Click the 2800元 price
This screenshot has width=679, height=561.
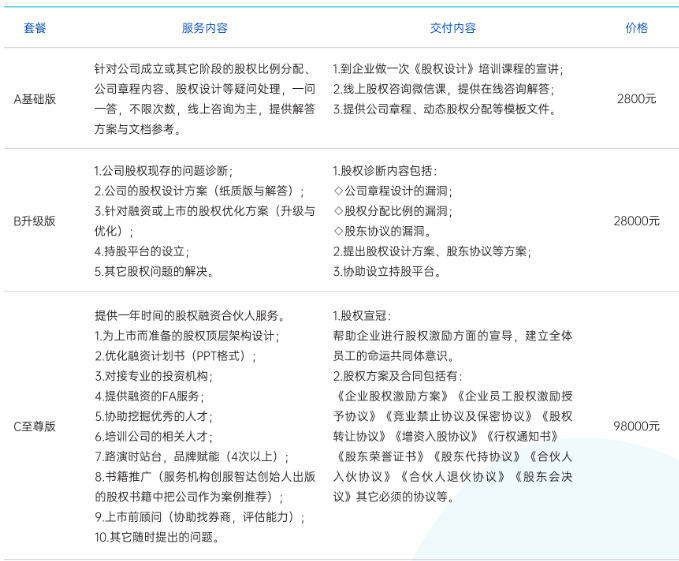[636, 99]
